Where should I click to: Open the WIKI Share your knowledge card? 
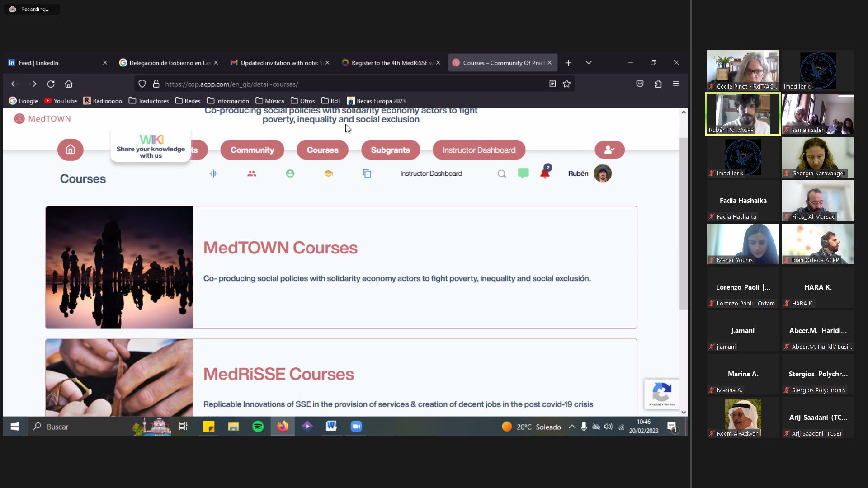tap(151, 146)
